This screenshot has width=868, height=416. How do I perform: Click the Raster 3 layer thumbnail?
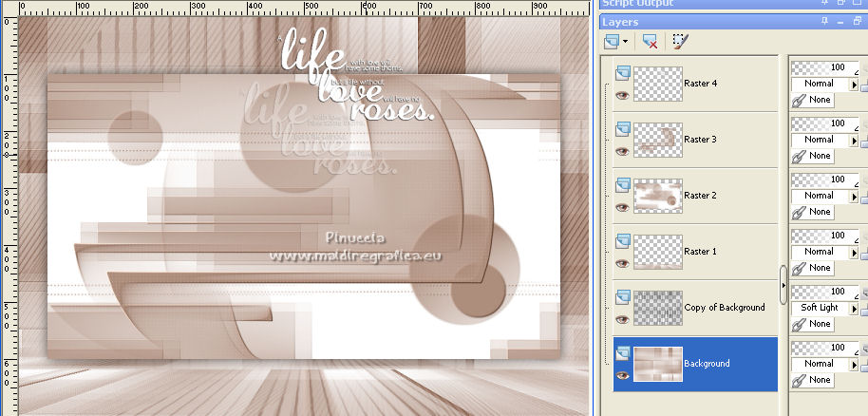(657, 140)
